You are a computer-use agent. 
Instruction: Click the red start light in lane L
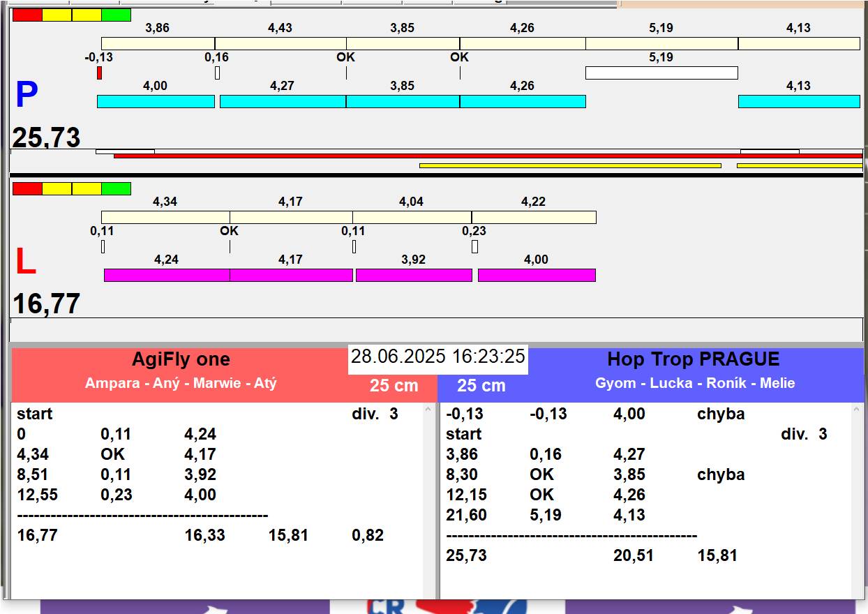[27, 188]
